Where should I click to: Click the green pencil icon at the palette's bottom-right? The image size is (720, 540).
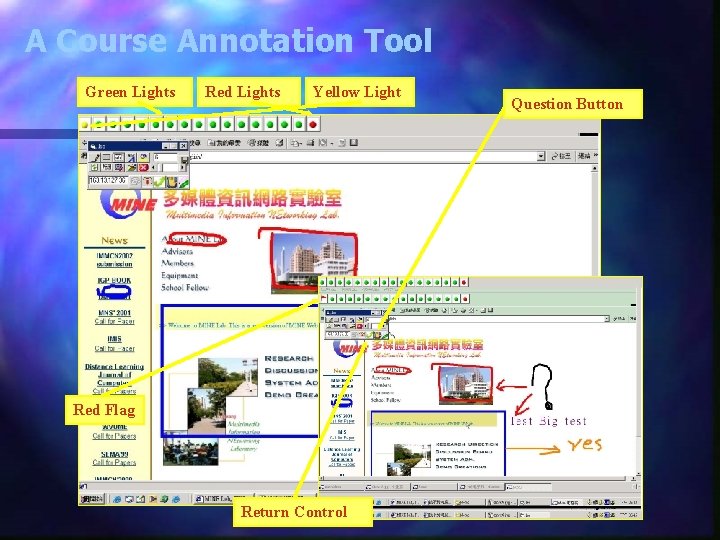pyautogui.click(x=184, y=182)
